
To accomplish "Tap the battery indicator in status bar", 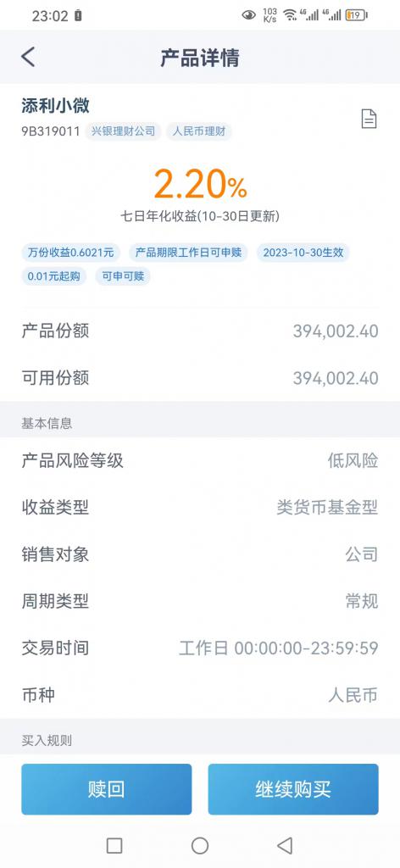I will 356,15.
